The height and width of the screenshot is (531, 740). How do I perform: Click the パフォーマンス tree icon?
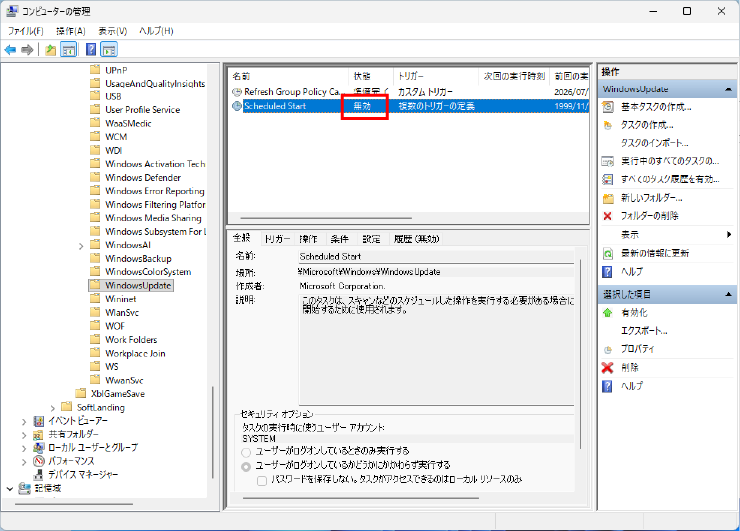39,461
